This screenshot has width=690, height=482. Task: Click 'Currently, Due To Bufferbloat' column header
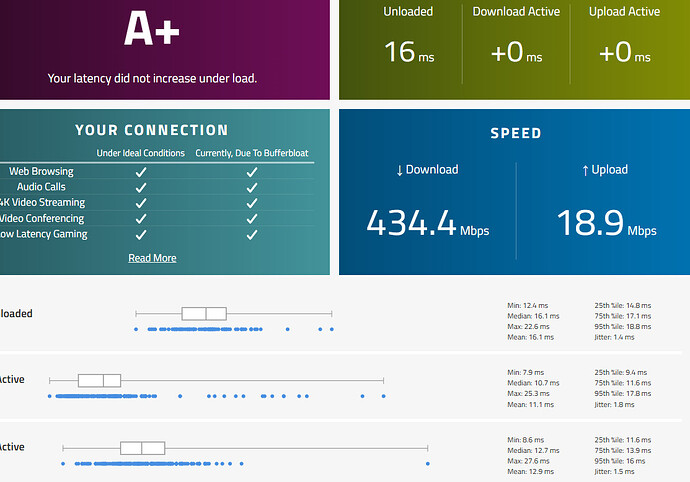(x=252, y=153)
